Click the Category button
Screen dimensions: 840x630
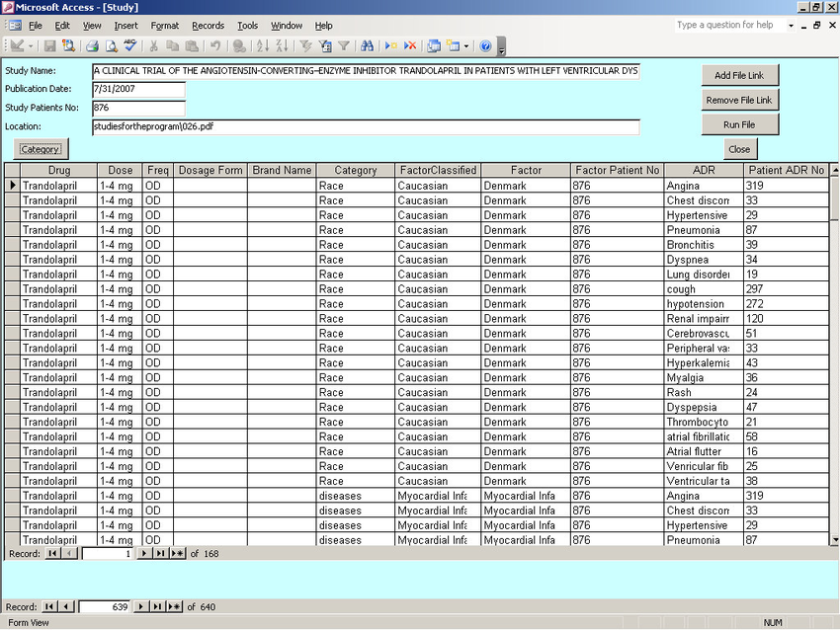pos(41,149)
